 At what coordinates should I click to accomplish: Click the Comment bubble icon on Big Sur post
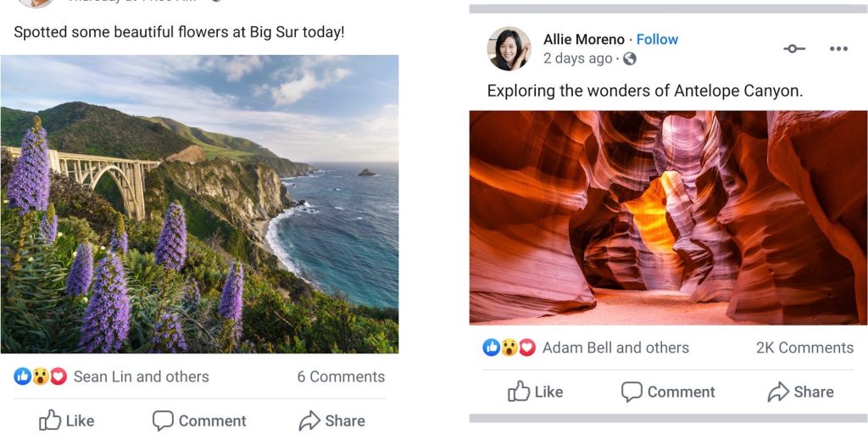(x=163, y=420)
